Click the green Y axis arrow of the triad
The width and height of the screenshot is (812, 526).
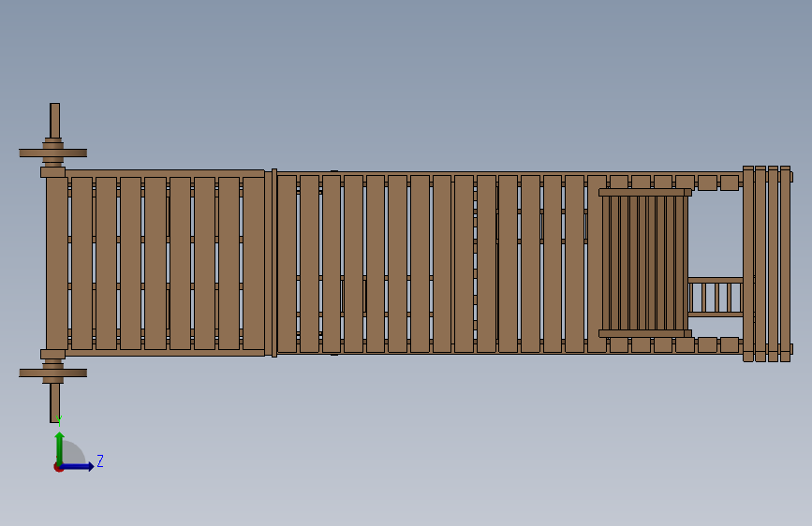[x=60, y=449]
